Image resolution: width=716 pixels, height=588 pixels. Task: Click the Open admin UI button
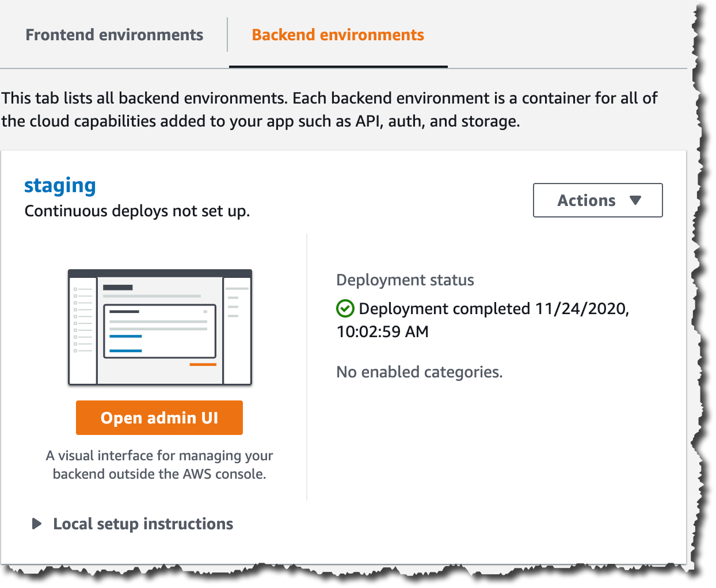click(x=159, y=418)
